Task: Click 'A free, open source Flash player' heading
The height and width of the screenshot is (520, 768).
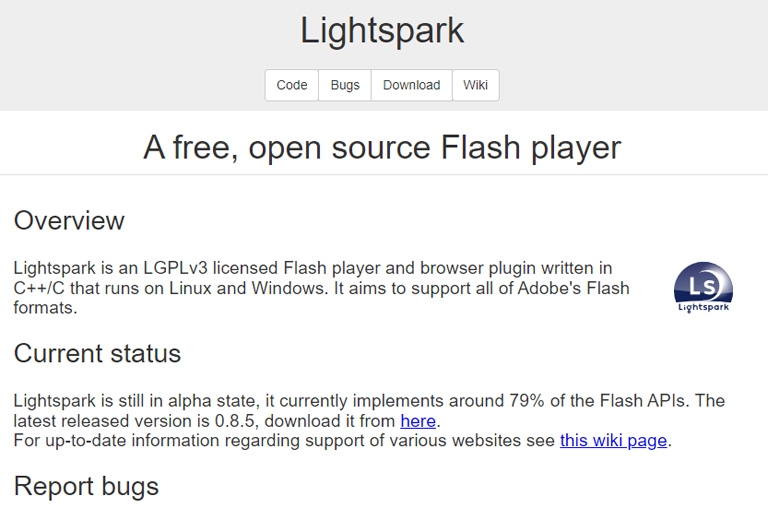Action: click(382, 147)
